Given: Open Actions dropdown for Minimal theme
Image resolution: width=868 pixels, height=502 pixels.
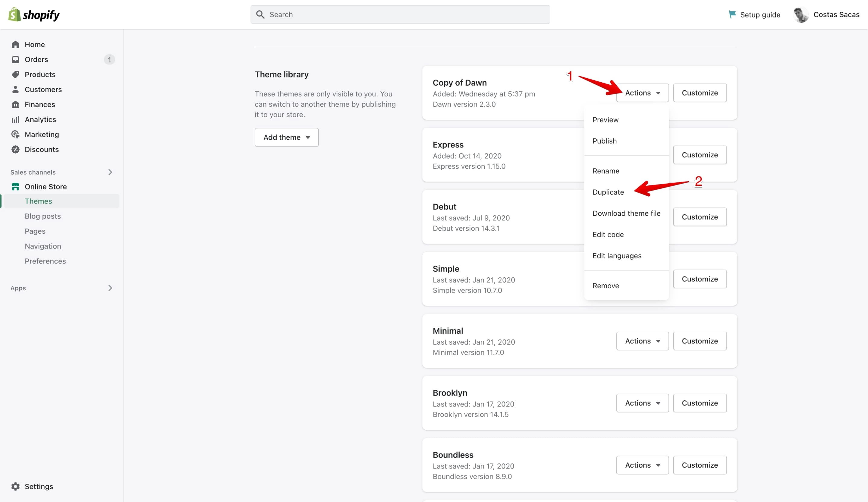Looking at the screenshot, I should click(x=642, y=341).
